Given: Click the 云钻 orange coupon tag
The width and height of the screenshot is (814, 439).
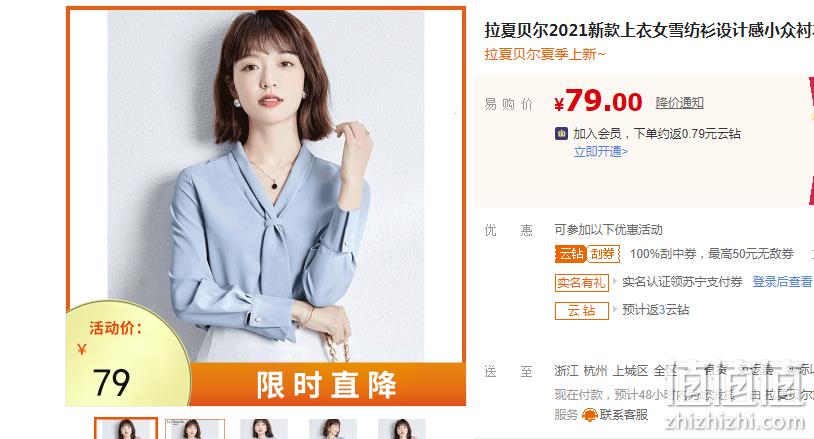Looking at the screenshot, I should pos(571,254).
